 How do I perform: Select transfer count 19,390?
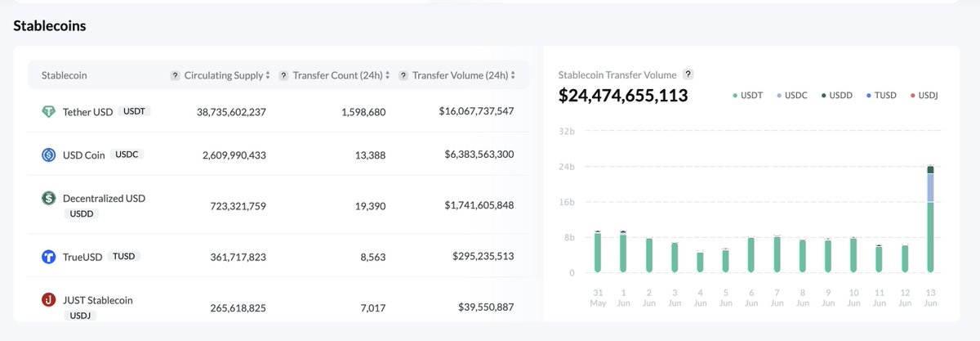click(369, 206)
